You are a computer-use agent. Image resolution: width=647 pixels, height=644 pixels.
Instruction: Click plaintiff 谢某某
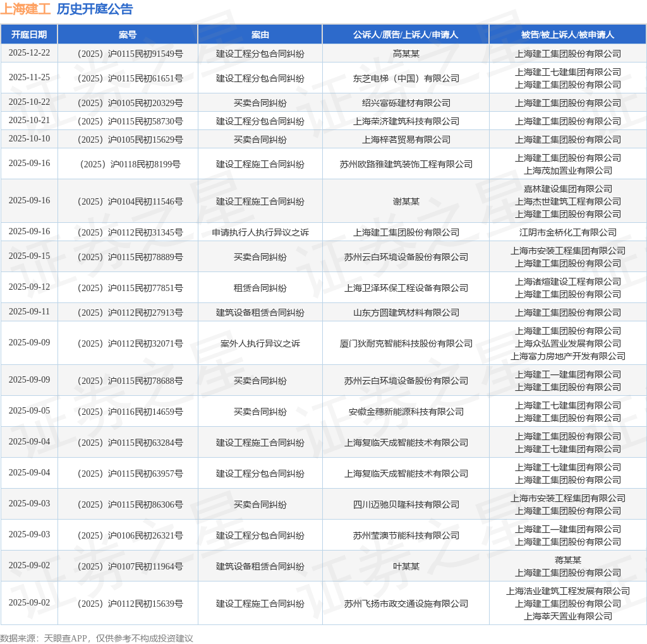[406, 201]
